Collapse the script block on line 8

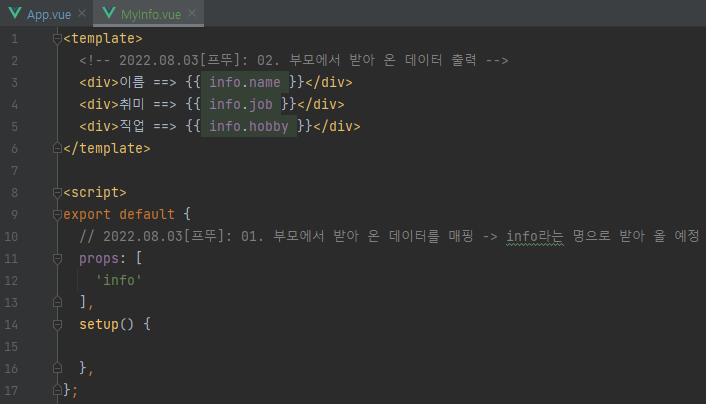(x=57, y=193)
